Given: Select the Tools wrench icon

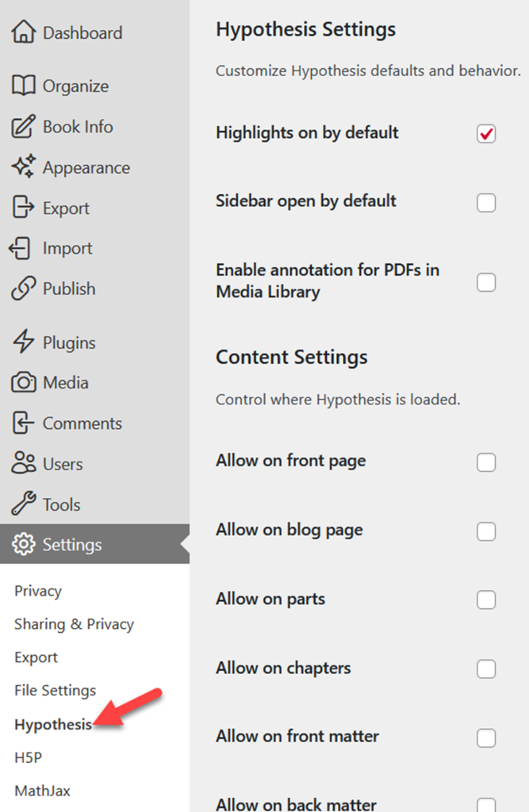Looking at the screenshot, I should point(24,504).
